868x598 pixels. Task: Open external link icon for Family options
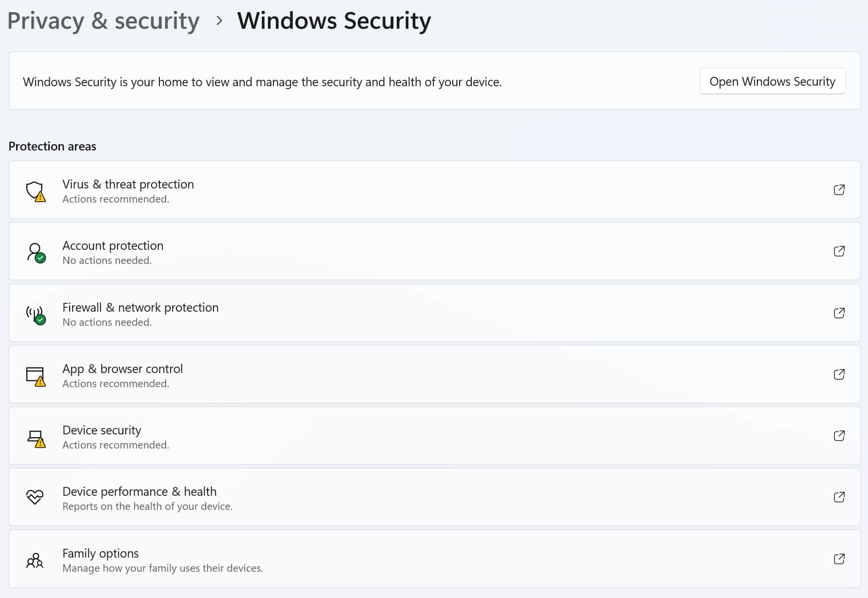coord(839,559)
